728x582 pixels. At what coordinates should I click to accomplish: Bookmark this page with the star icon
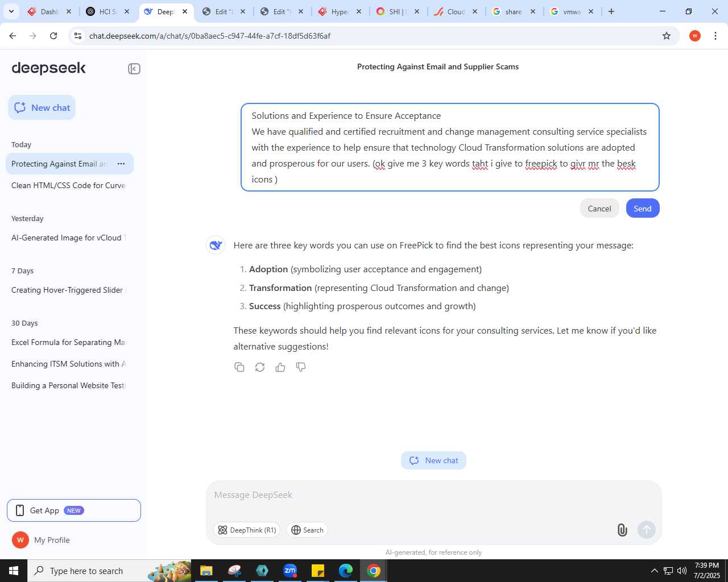pos(667,36)
